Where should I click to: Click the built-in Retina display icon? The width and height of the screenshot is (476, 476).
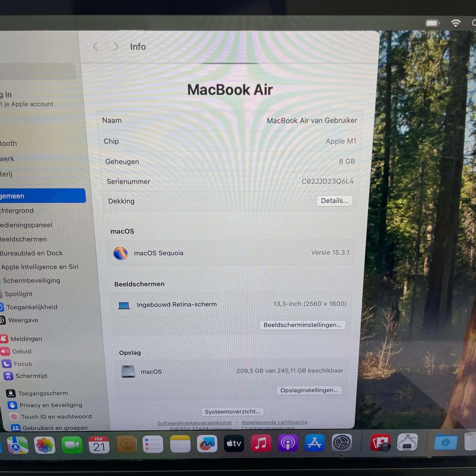click(124, 305)
